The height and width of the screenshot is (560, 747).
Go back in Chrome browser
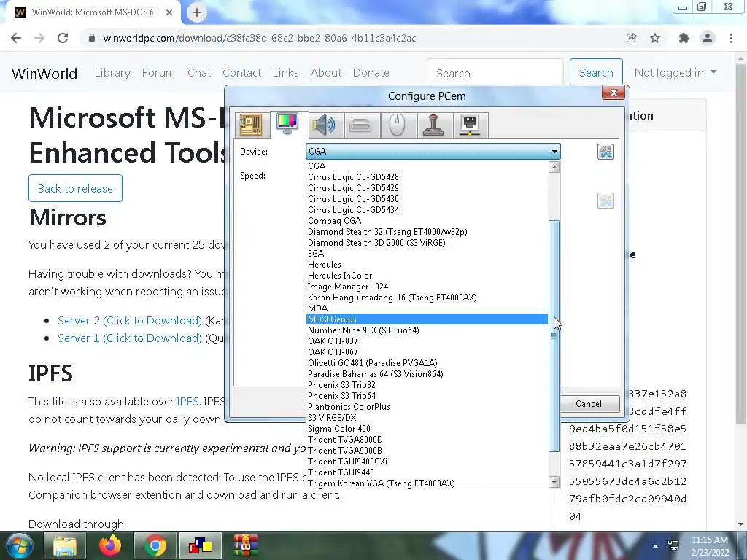click(16, 38)
